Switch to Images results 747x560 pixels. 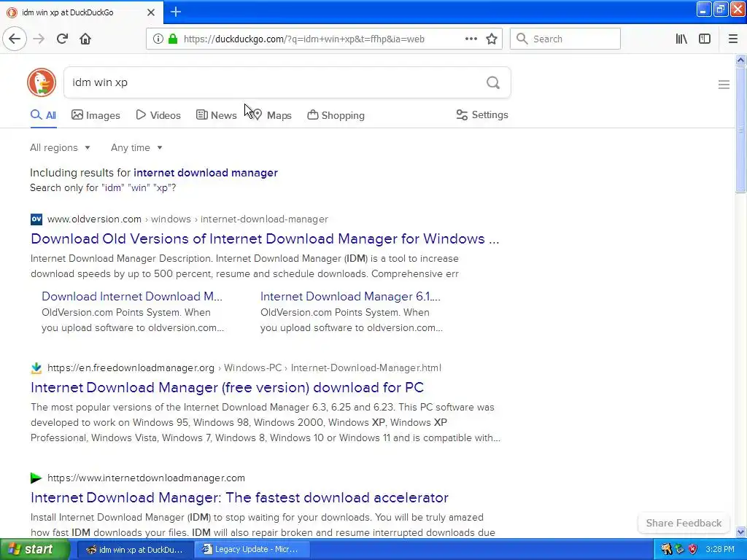96,115
